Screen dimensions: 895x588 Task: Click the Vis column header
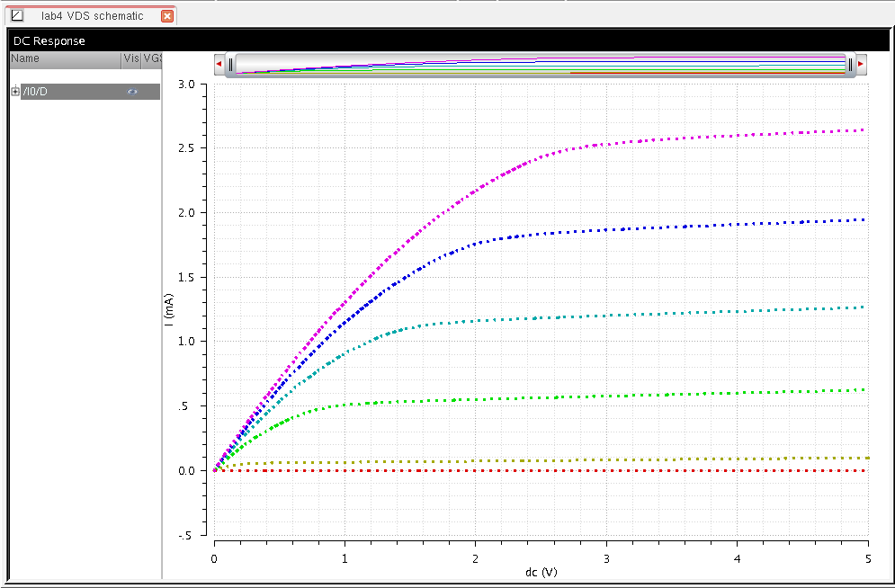click(131, 58)
